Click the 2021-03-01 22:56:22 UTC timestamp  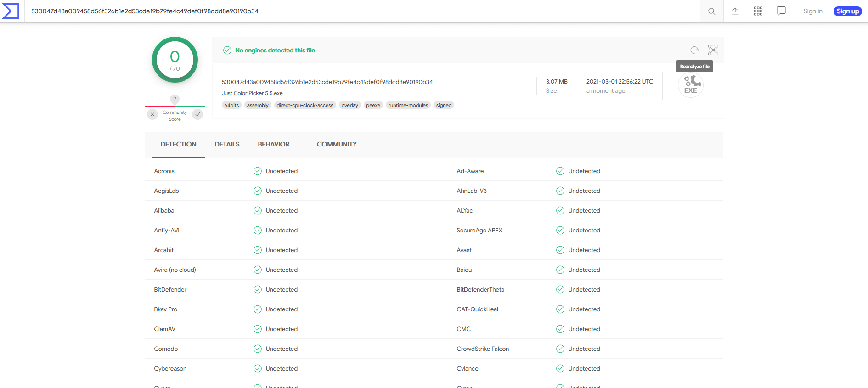tap(620, 82)
